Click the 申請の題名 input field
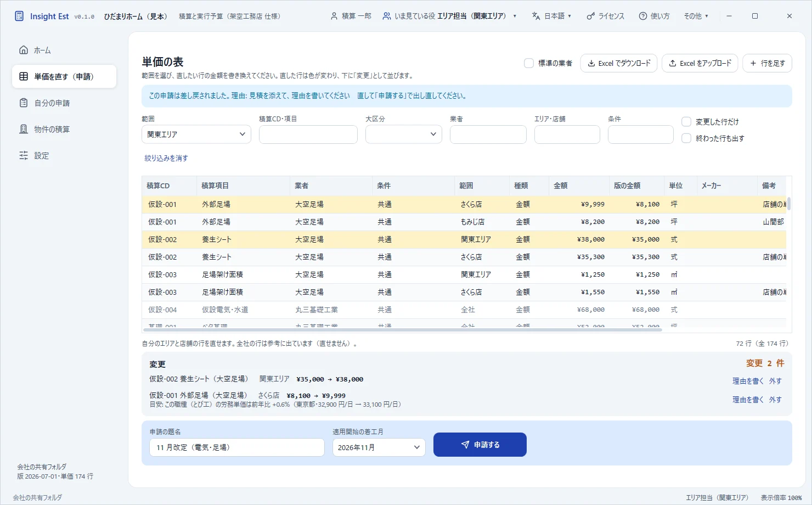Viewport: 812px width, 505px height. coord(237,447)
